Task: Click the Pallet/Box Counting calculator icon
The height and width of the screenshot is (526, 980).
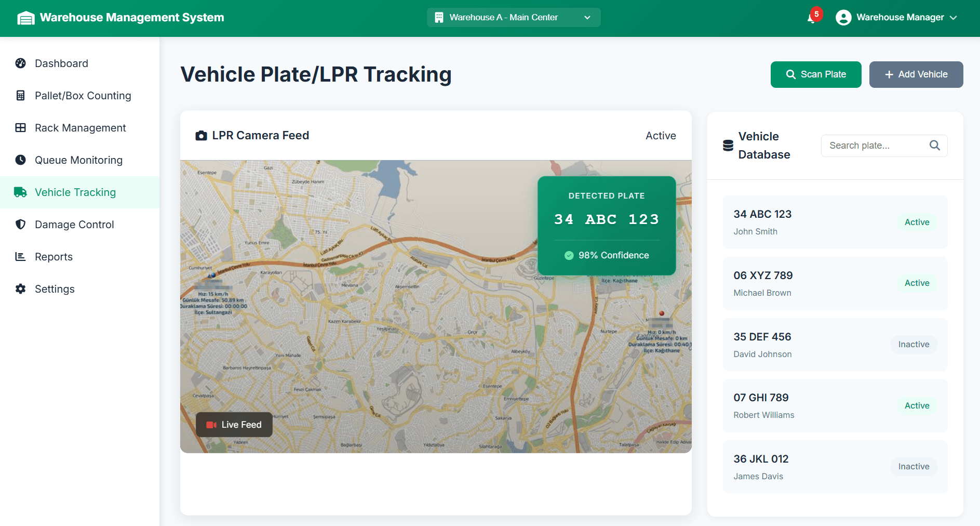Action: point(21,96)
